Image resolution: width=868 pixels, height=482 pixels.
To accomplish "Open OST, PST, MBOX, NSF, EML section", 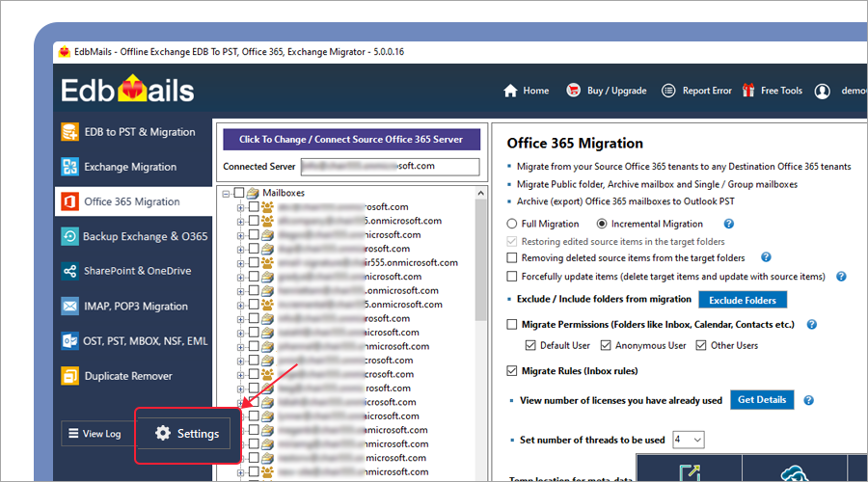I will point(133,341).
